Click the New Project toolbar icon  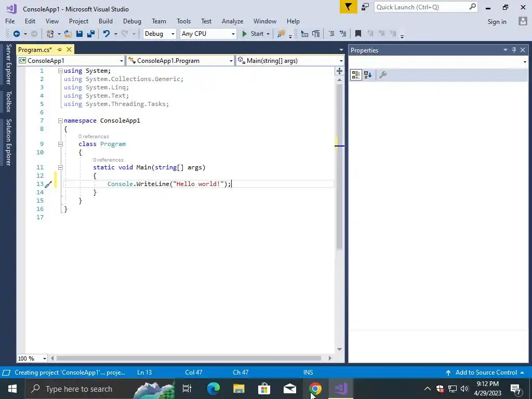pyautogui.click(x=50, y=34)
